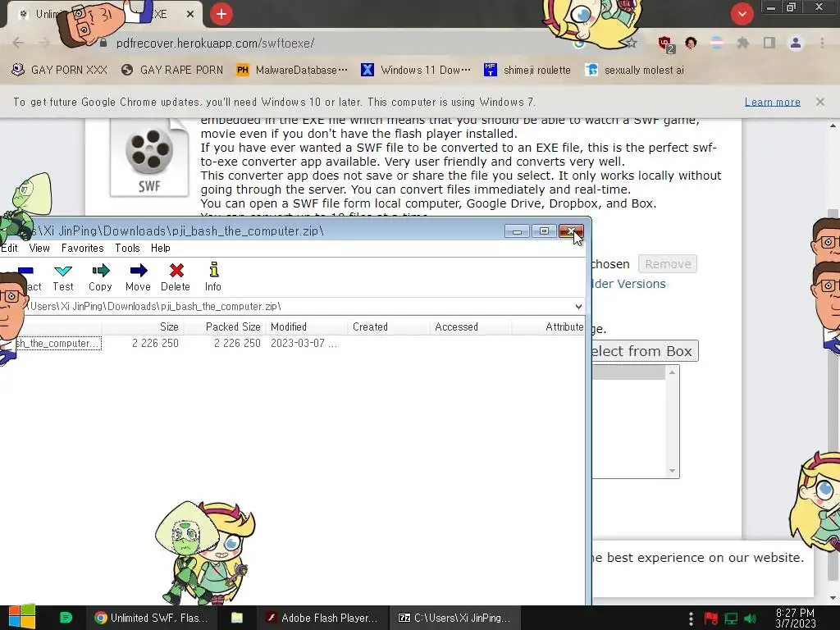Open the shimeji roulette bookmark

(527, 71)
